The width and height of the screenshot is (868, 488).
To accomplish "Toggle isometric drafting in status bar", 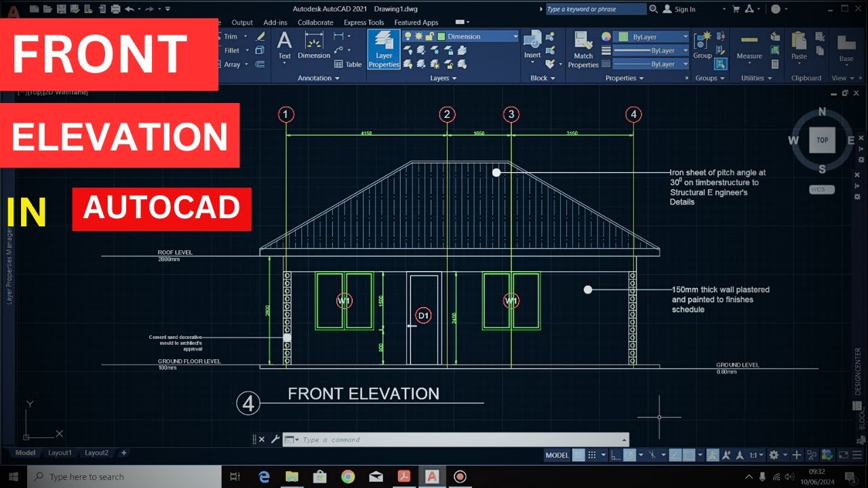I will tap(652, 455).
